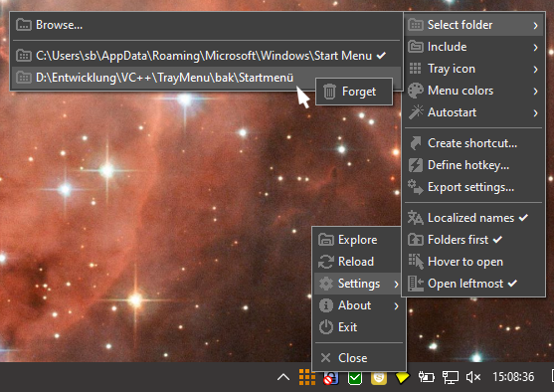Click the checkmark next to Folders first
The height and width of the screenshot is (392, 554).
click(x=498, y=240)
